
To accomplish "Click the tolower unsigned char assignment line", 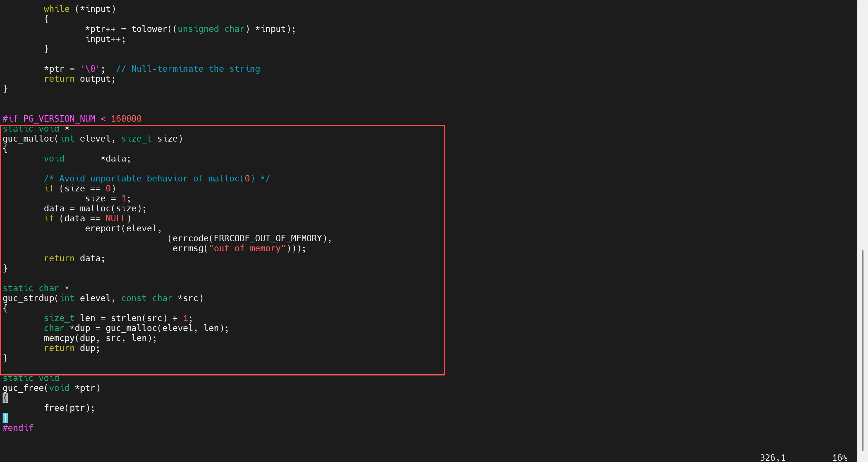I will (190, 29).
